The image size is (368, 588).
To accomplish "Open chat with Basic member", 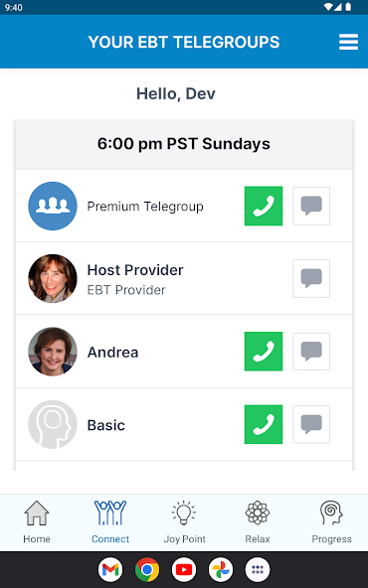I will click(x=311, y=424).
